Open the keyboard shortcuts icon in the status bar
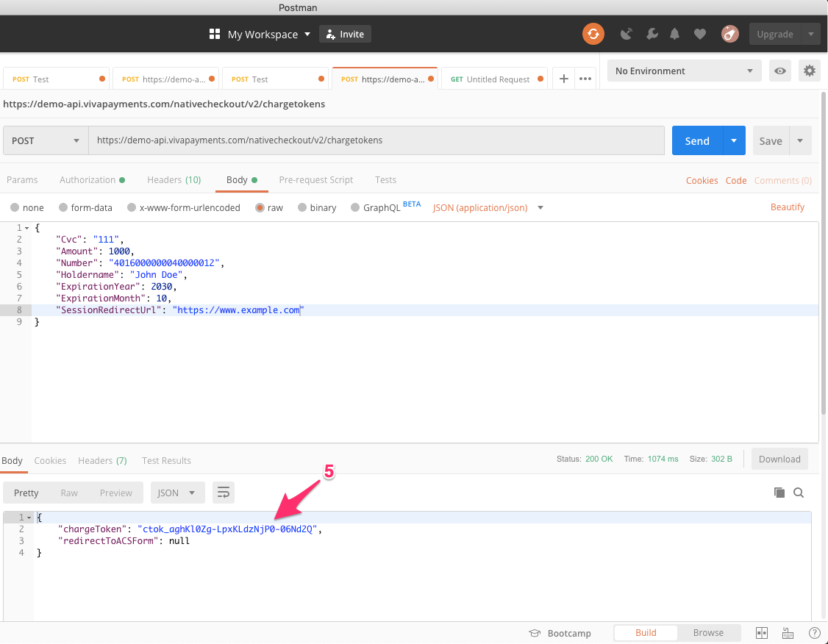The image size is (828, 644). 788,633
